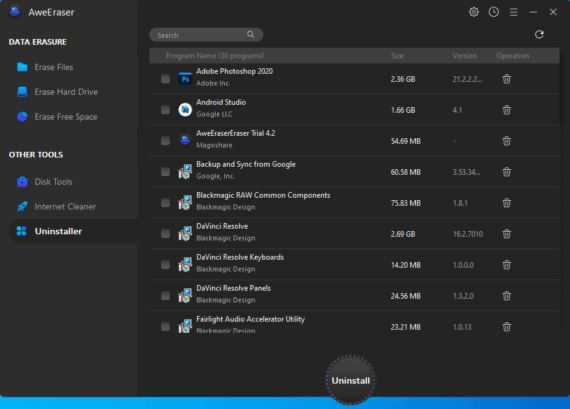Viewport: 570px width, 409px height.
Task: Click the Disk Tools briefcase icon
Action: coord(22,181)
